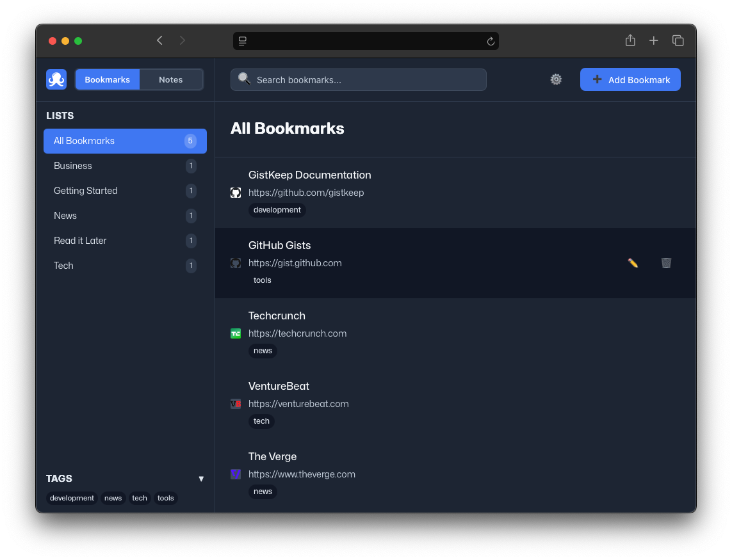The image size is (732, 560).
Task: Switch to the Bookmarks tab
Action: coord(107,79)
